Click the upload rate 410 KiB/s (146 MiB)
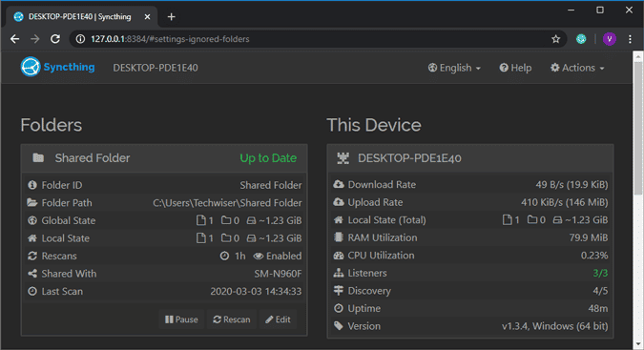Screen dimensions: 644x350 coord(564,202)
